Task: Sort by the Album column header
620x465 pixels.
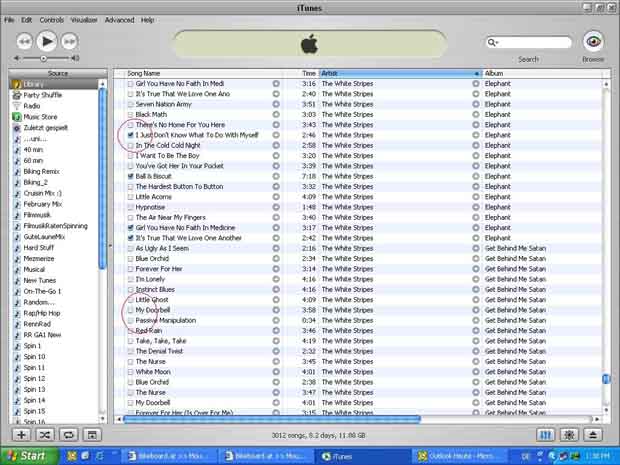Action: pyautogui.click(x=542, y=73)
